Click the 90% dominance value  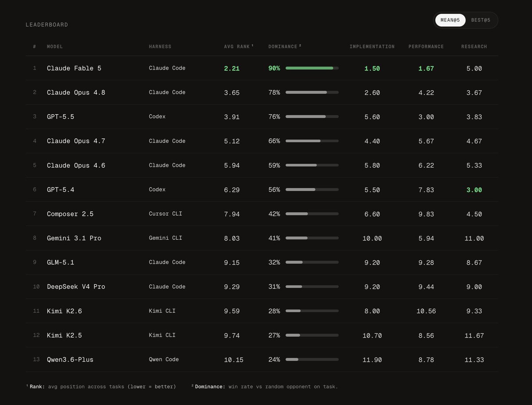click(274, 68)
